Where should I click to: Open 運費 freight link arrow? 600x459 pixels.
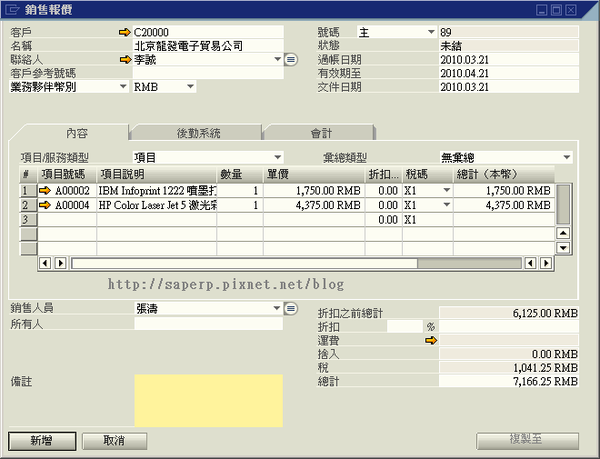(431, 340)
